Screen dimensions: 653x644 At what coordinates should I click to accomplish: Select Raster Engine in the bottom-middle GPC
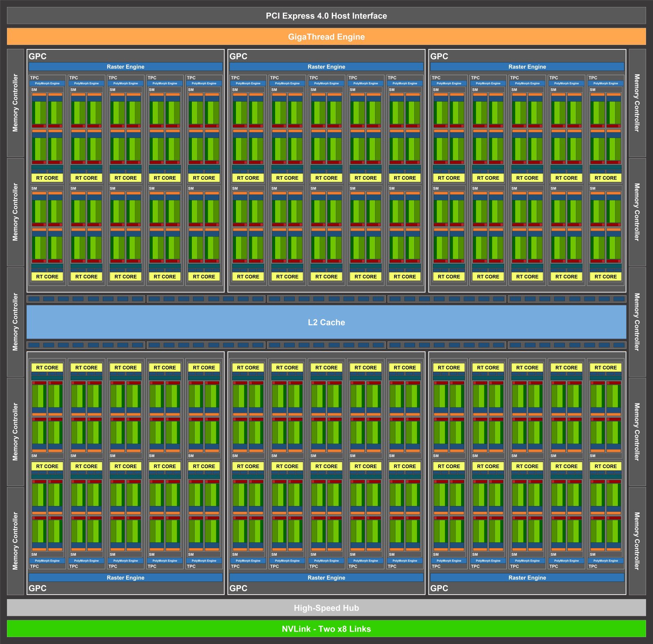(326, 577)
